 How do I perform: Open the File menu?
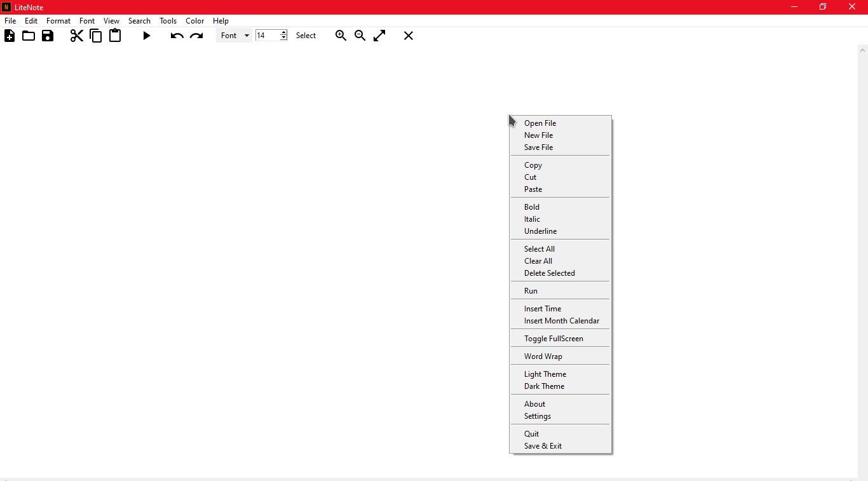pos(10,21)
